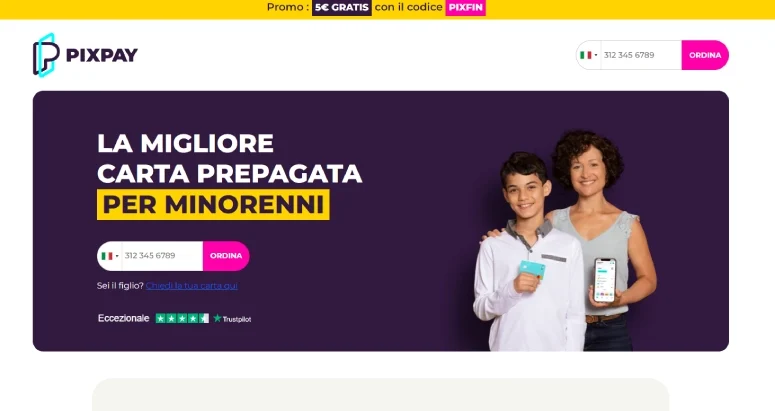Click the header phone number field
The image size is (775, 411).
pyautogui.click(x=641, y=55)
